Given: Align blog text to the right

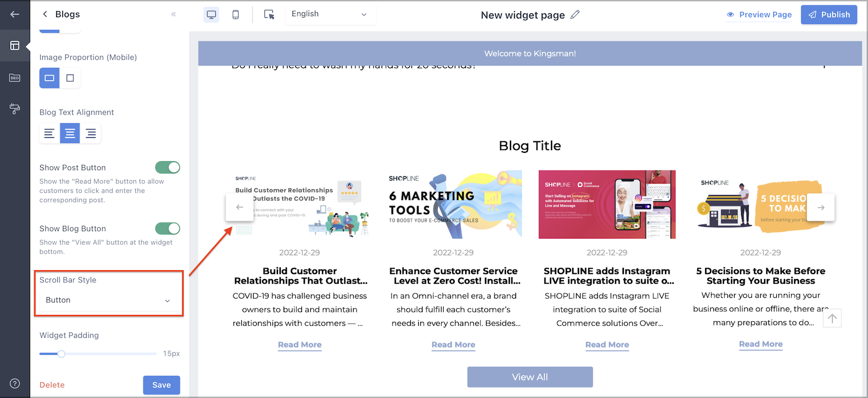Looking at the screenshot, I should click(91, 133).
